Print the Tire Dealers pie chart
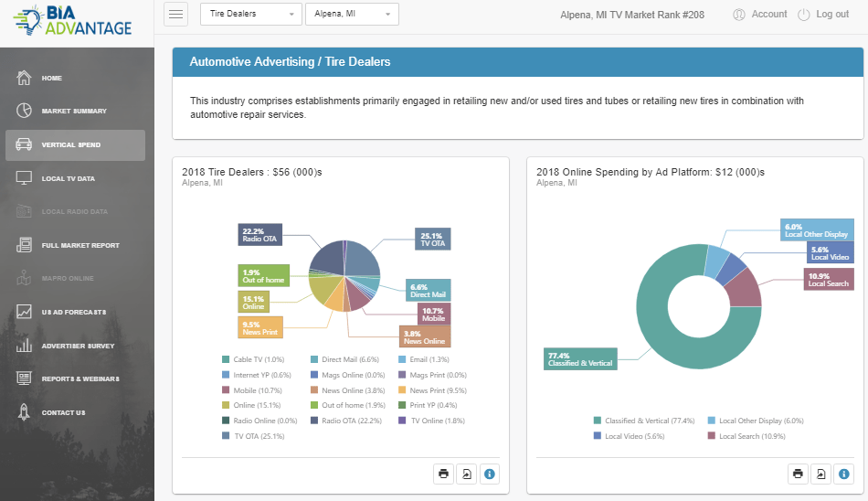 click(x=443, y=474)
